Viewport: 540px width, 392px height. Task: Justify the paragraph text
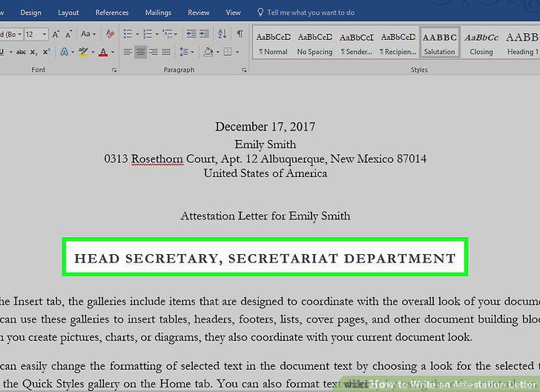click(166, 52)
